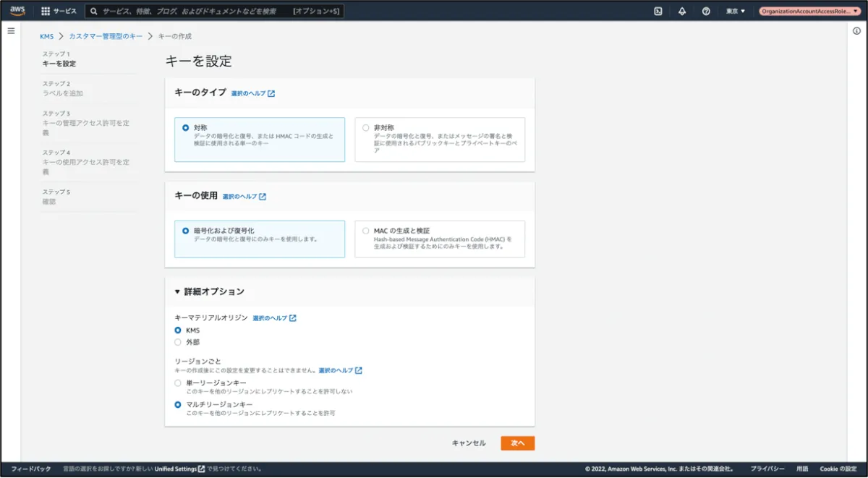Viewport: 868px width, 478px height.
Task: Choose 外部 as key material origin
Action: (178, 342)
